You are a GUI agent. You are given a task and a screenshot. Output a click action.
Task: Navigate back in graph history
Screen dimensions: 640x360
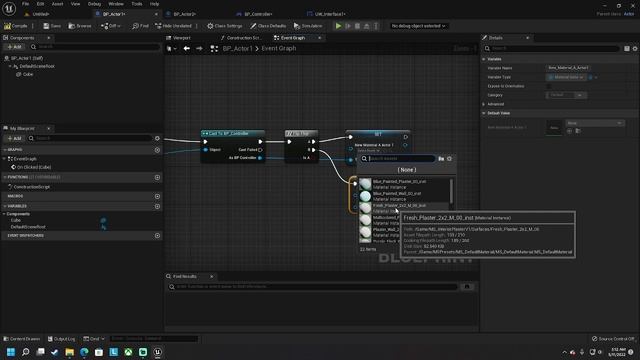click(187, 49)
